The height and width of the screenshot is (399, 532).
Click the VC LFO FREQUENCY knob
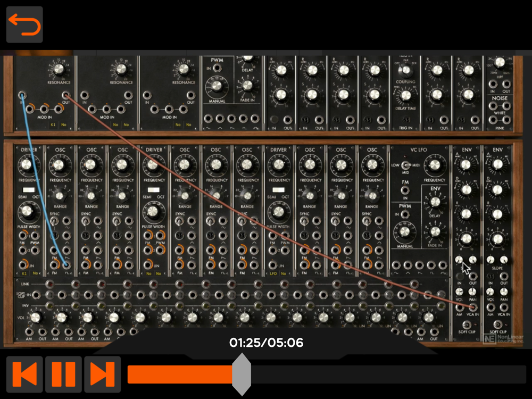click(x=434, y=165)
